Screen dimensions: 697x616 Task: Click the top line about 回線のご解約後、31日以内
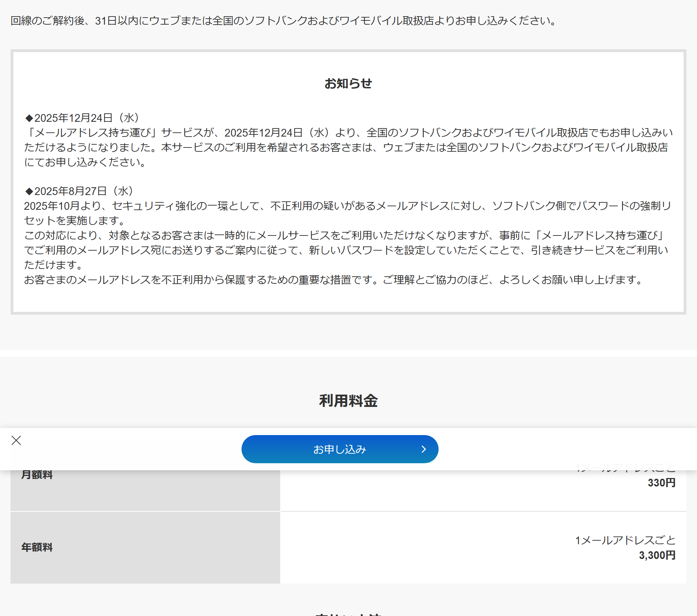pyautogui.click(x=284, y=21)
